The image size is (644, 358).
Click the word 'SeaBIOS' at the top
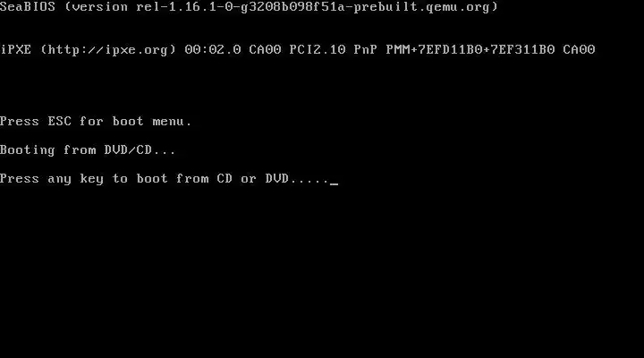click(28, 7)
